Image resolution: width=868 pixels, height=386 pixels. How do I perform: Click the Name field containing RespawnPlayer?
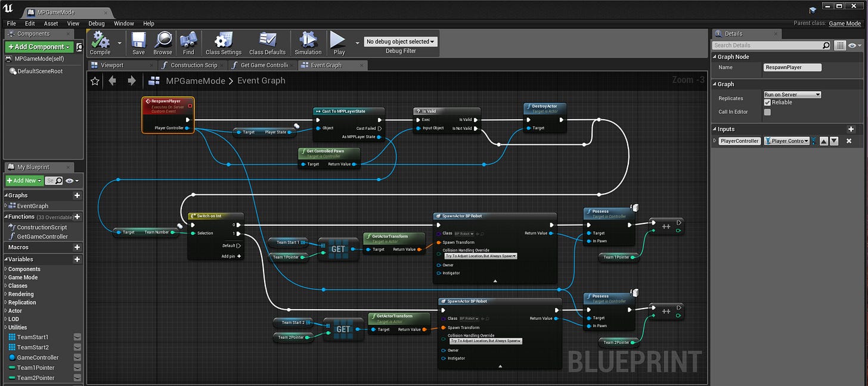[792, 68]
